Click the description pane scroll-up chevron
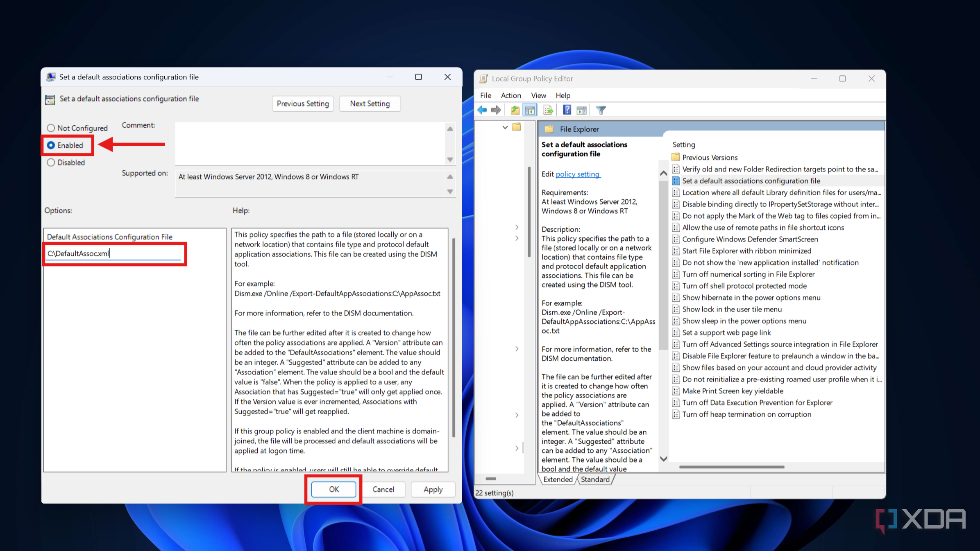Viewport: 980px width, 551px height. [x=664, y=174]
